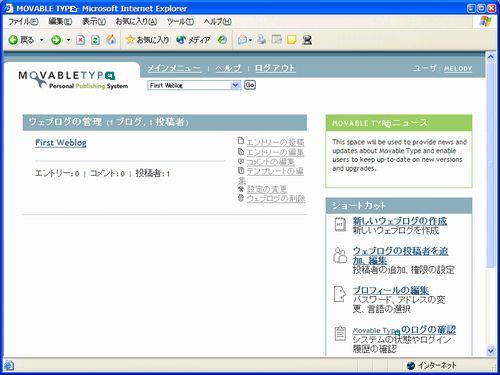500x375 pixels.
Task: Click the ウェブログの管理 section header
Action: pos(165,122)
